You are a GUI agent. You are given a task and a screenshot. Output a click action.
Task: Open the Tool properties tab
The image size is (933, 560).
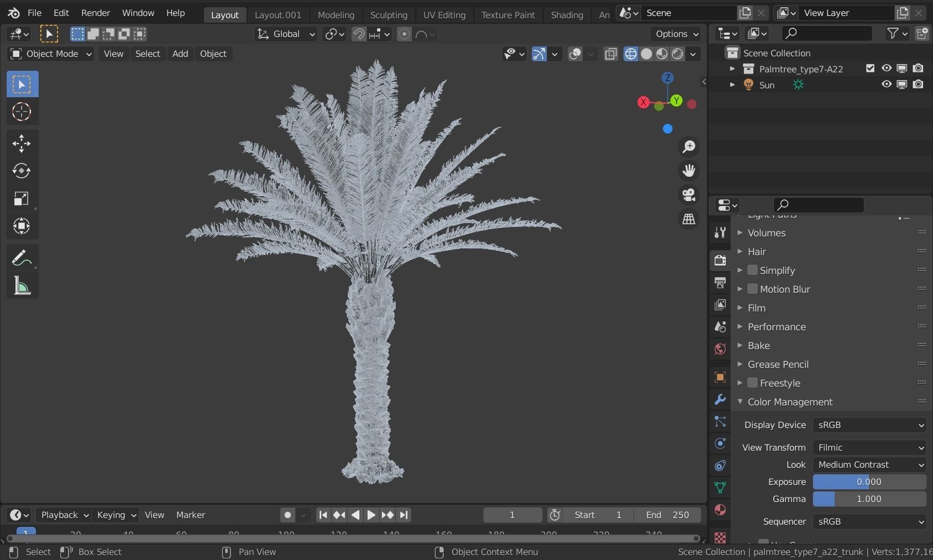tap(720, 233)
